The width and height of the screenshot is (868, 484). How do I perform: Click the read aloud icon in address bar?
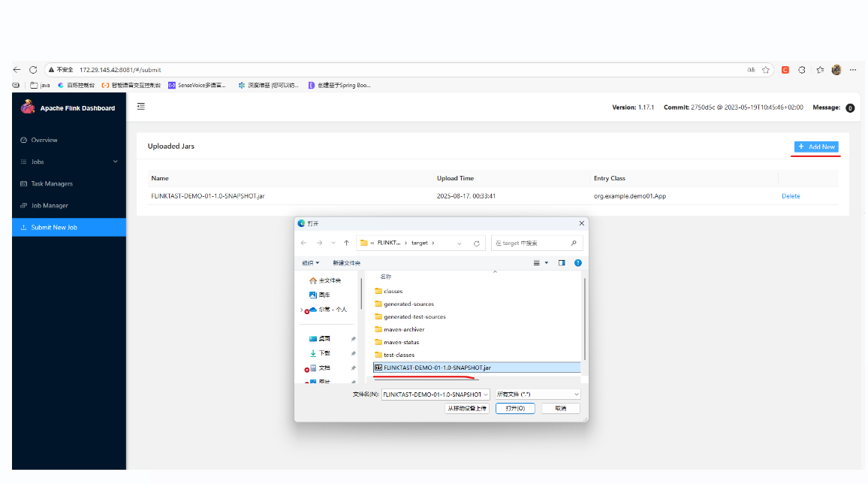pyautogui.click(x=751, y=70)
